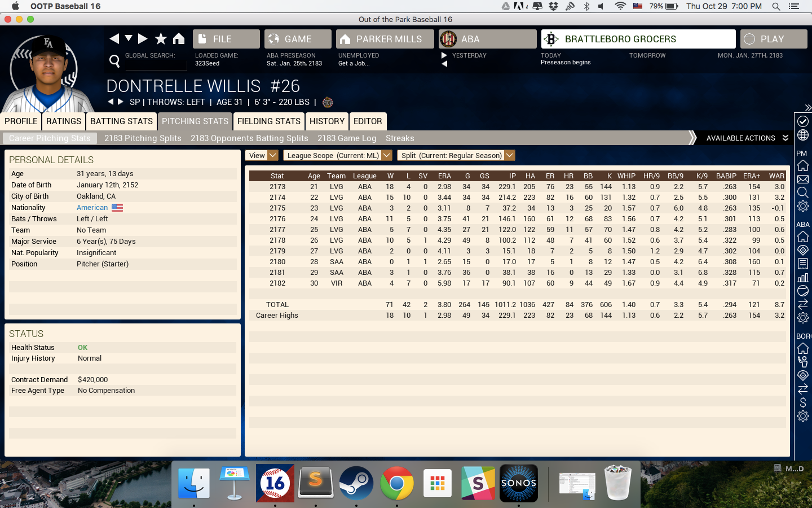Click the home icon in the navigation bar
812x508 pixels.
tap(179, 38)
